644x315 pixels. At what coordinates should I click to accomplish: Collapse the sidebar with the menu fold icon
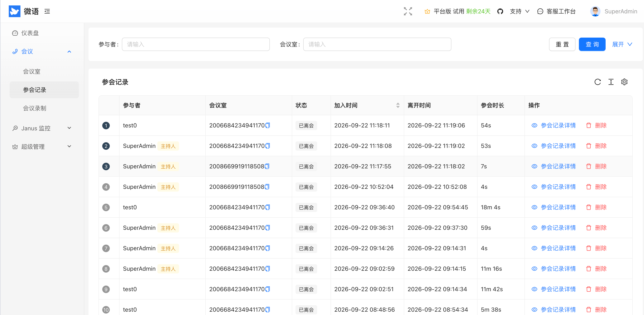tap(47, 11)
